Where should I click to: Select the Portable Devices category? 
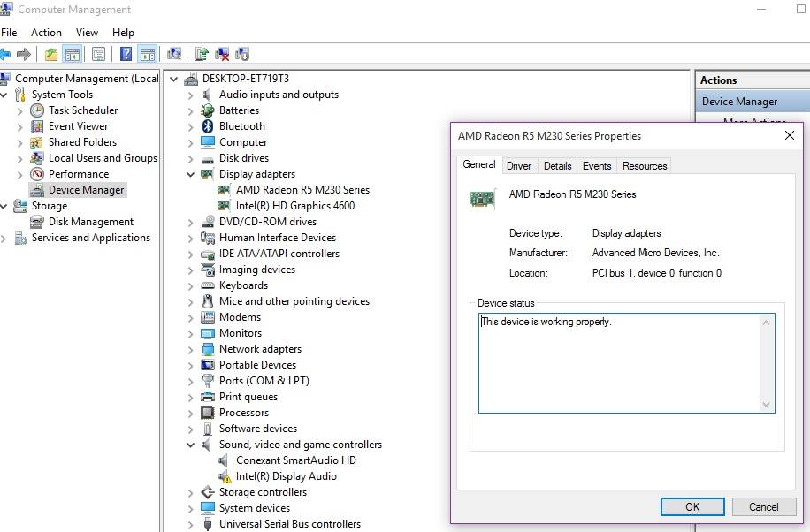(x=257, y=365)
